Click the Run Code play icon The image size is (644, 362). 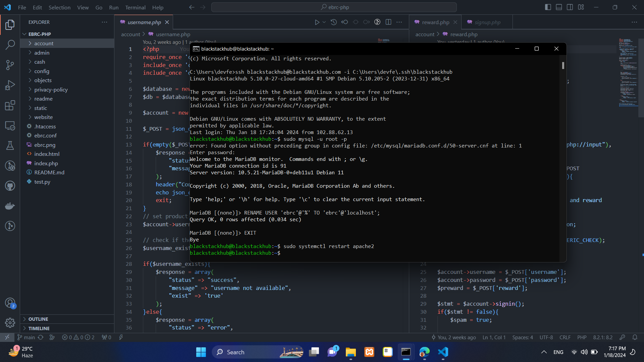(317, 22)
